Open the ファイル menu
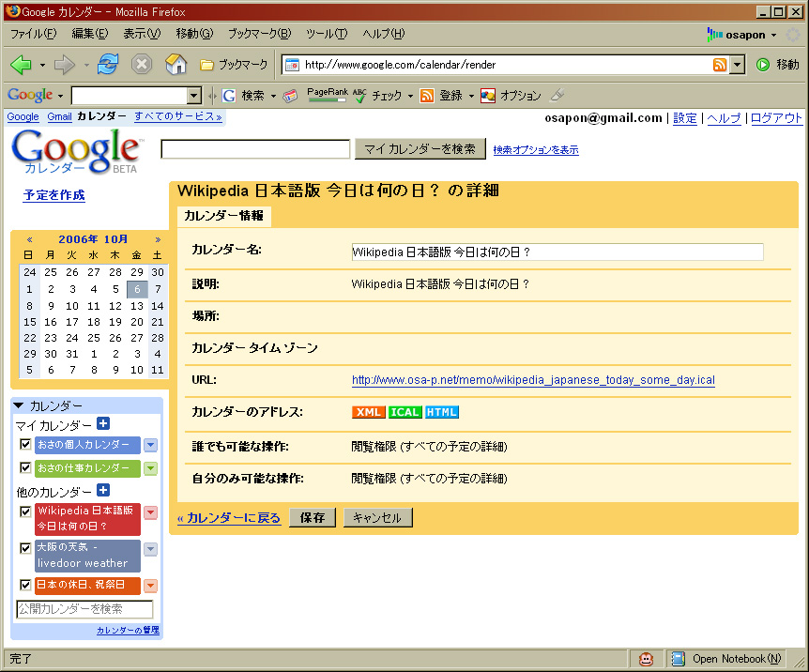 pos(34,34)
